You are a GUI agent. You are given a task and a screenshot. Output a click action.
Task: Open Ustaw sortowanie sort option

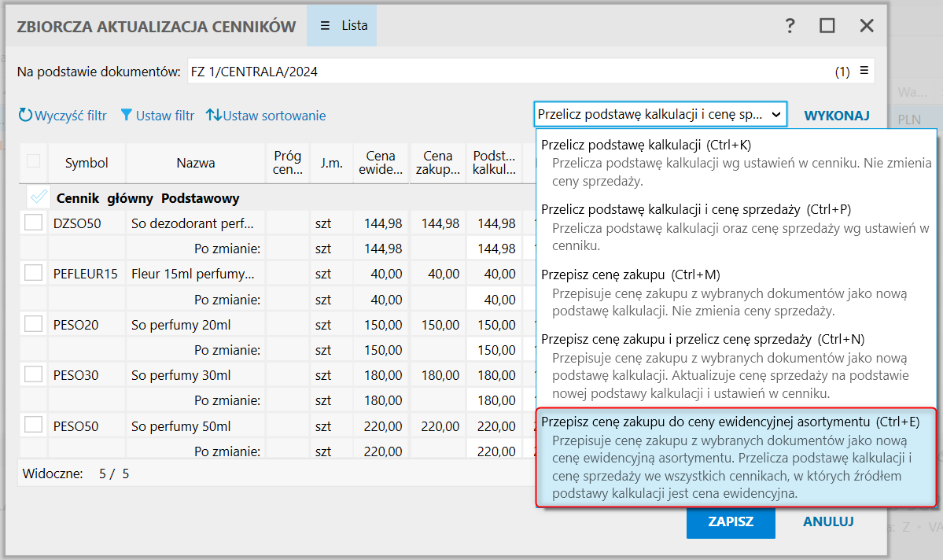pyautogui.click(x=266, y=116)
